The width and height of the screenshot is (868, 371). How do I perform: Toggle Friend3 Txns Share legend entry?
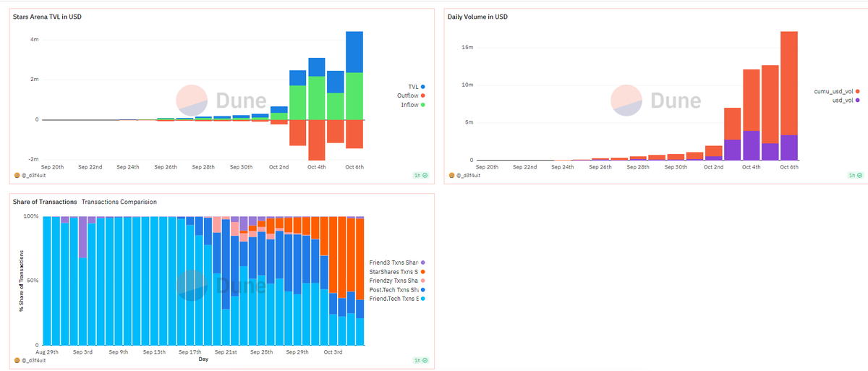coord(397,262)
